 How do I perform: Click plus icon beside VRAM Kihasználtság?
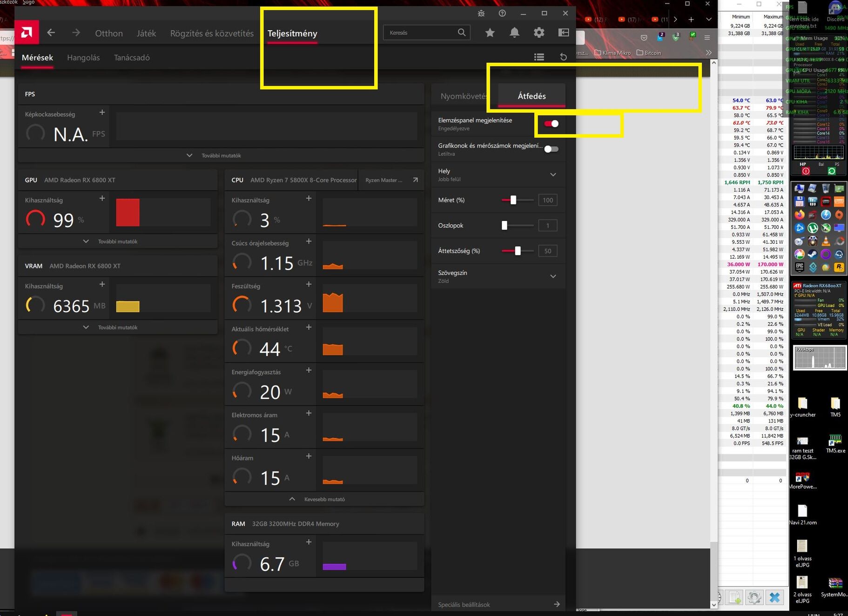tap(102, 284)
